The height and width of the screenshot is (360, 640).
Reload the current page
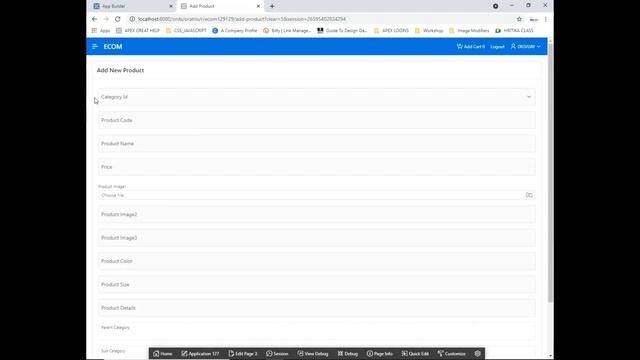118,19
